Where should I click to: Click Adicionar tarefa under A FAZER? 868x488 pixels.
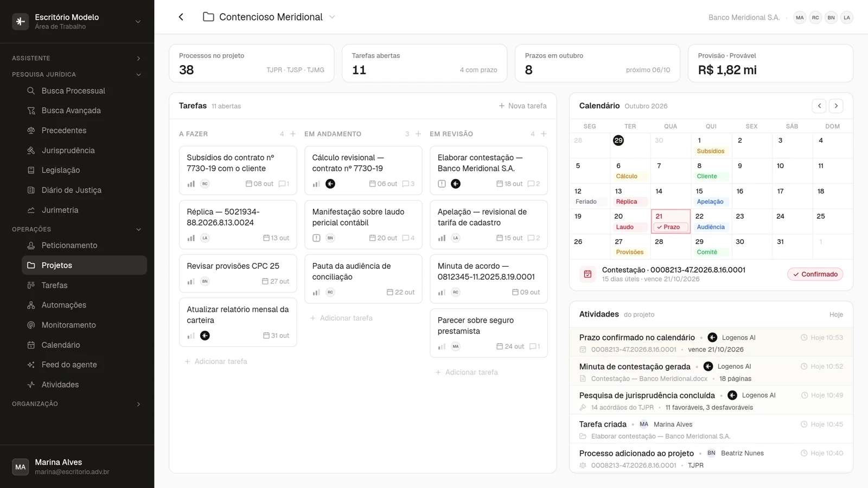coord(216,361)
